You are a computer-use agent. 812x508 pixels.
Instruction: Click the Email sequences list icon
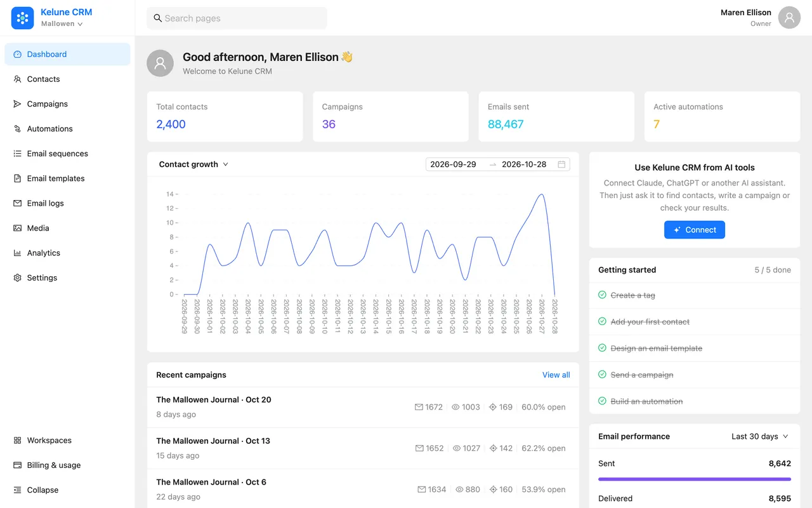tap(18, 154)
